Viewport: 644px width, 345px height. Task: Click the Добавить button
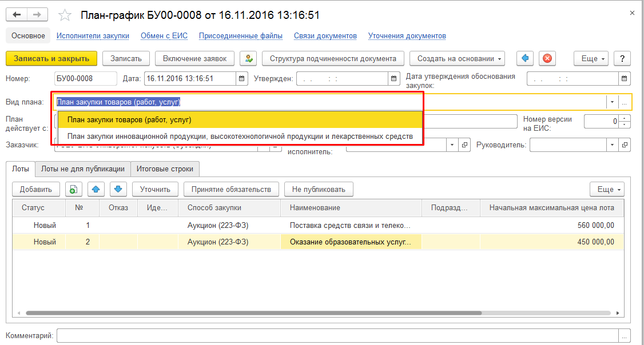coord(35,189)
